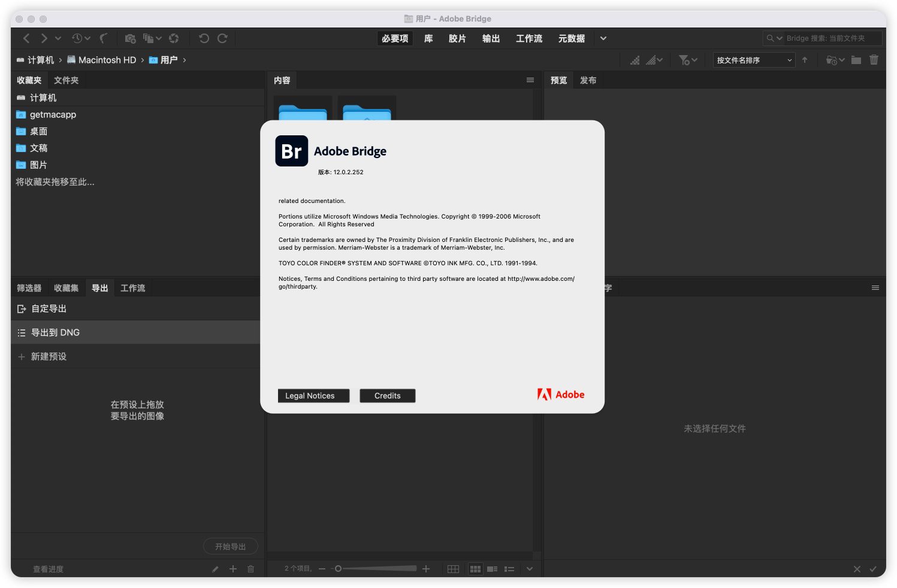Open recent folders icon in path bar

[x=835, y=60]
